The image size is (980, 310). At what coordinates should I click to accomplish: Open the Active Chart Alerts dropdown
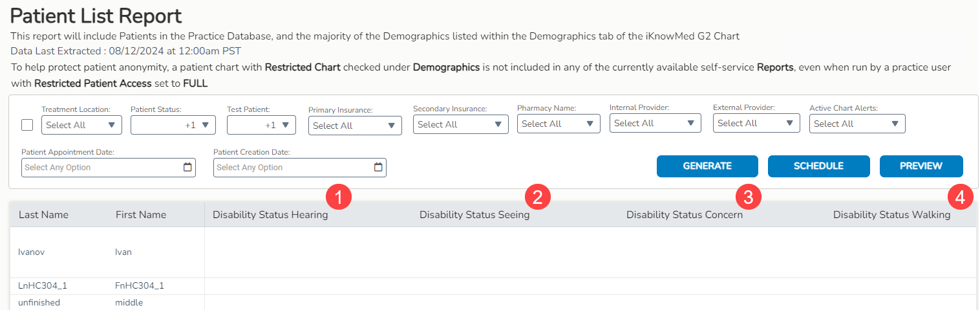[x=857, y=124]
